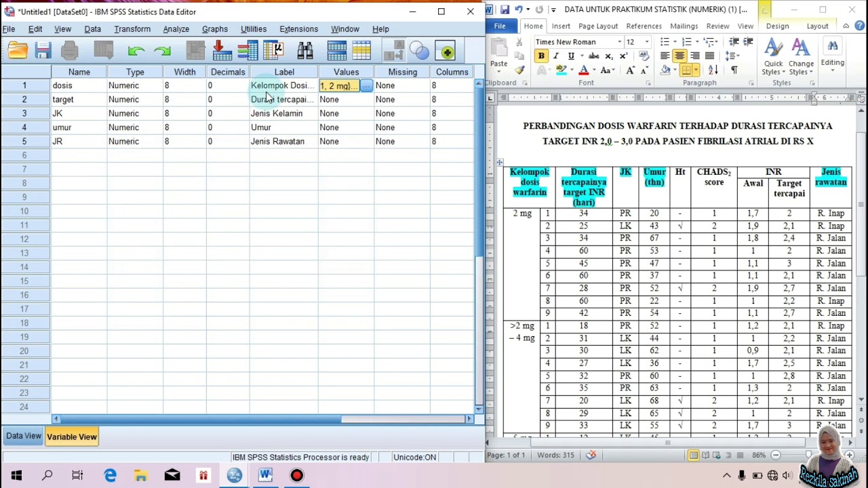Sort text using Word's sort icon
The image size is (868, 488).
click(x=713, y=70)
